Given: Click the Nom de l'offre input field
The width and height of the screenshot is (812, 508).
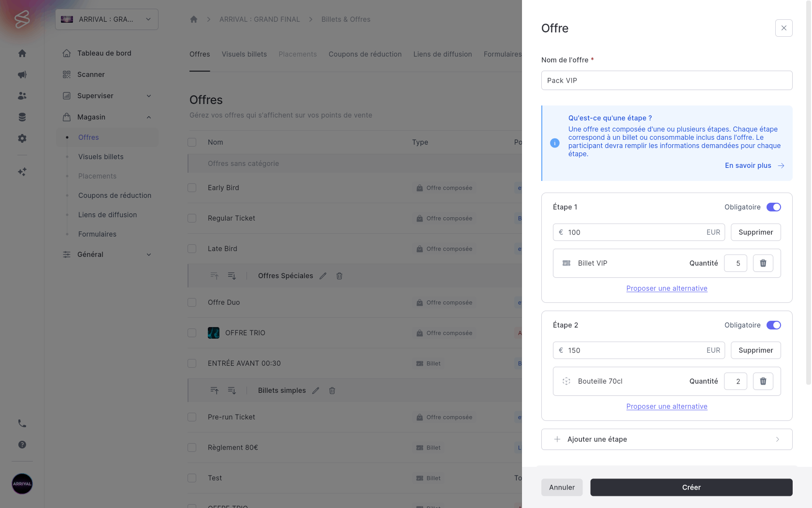Looking at the screenshot, I should [667, 80].
